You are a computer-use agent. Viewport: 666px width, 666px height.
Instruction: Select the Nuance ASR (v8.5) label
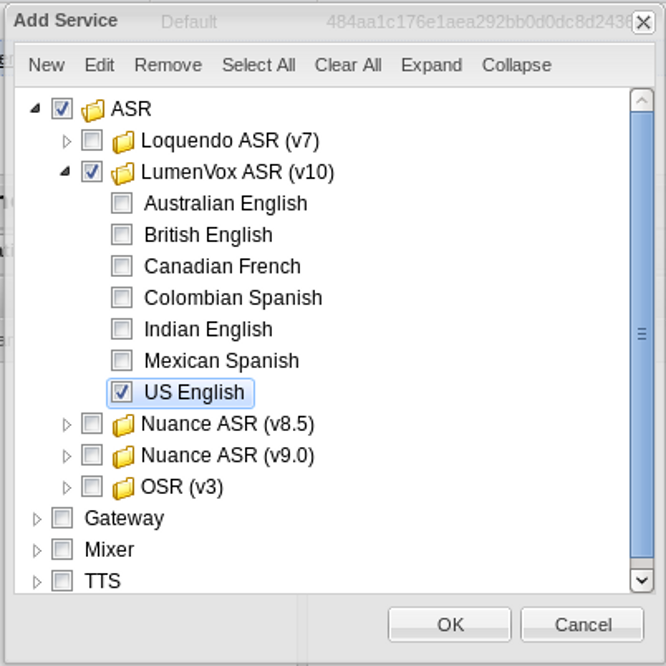point(227,424)
